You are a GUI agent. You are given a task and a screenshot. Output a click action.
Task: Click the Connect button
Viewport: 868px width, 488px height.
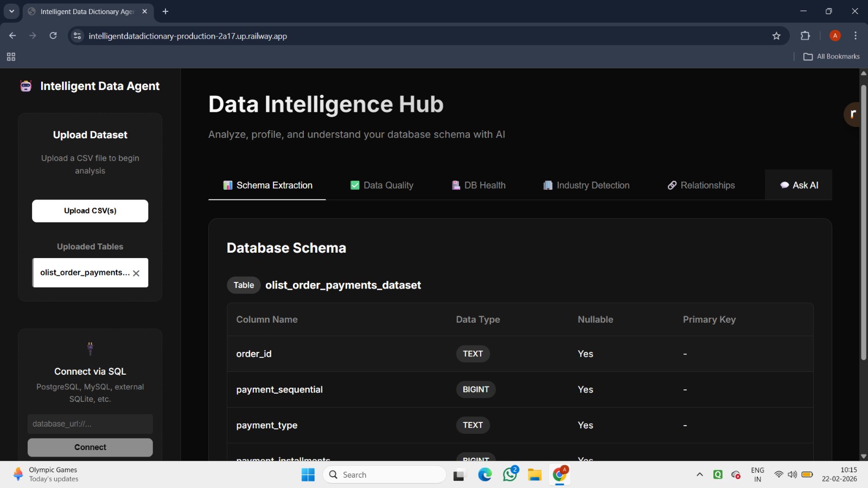[90, 447]
